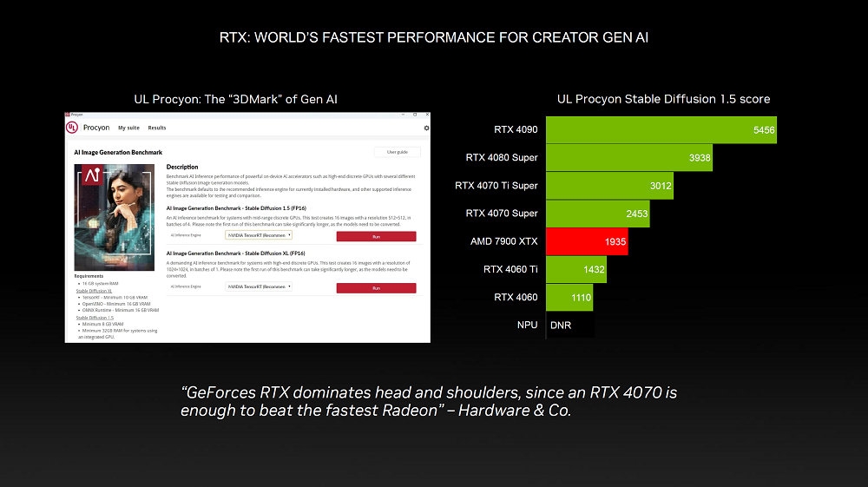Click the Procyon title bar app icon
868x487 pixels.
tap(68, 115)
